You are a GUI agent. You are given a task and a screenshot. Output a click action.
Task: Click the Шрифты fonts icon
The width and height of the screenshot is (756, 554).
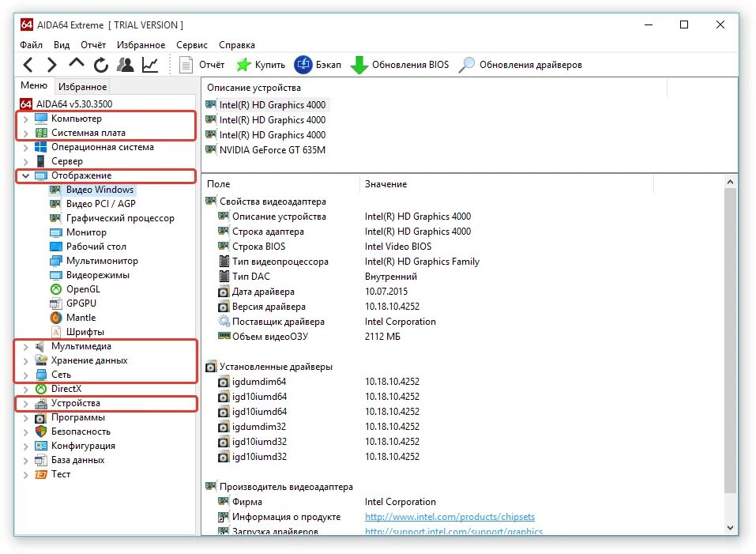point(56,332)
